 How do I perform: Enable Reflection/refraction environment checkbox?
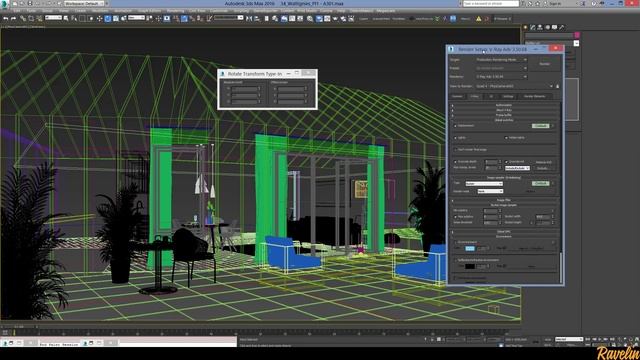point(456,260)
